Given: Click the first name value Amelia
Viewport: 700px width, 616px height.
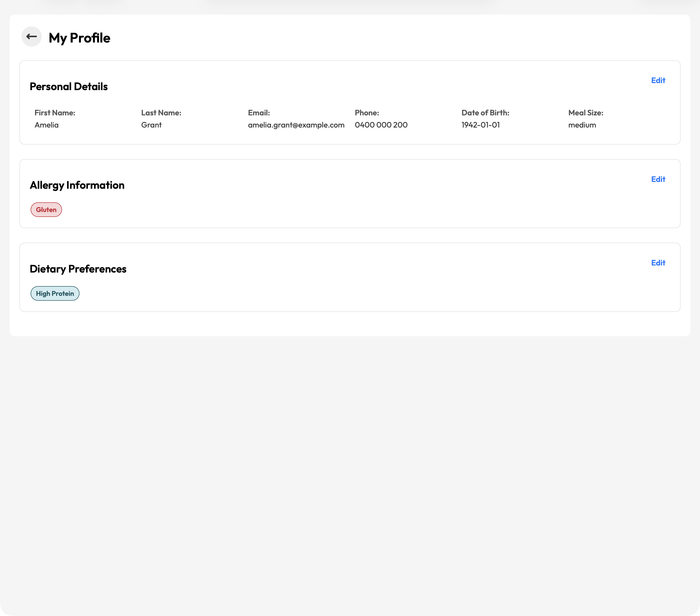Looking at the screenshot, I should pyautogui.click(x=47, y=125).
